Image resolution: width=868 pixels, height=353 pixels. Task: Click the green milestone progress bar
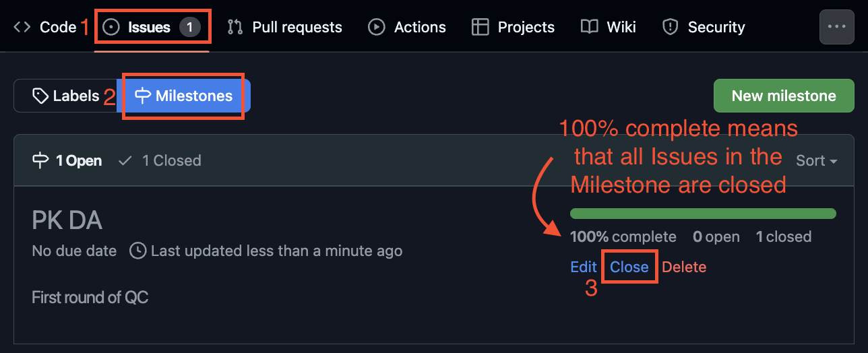[703, 214]
